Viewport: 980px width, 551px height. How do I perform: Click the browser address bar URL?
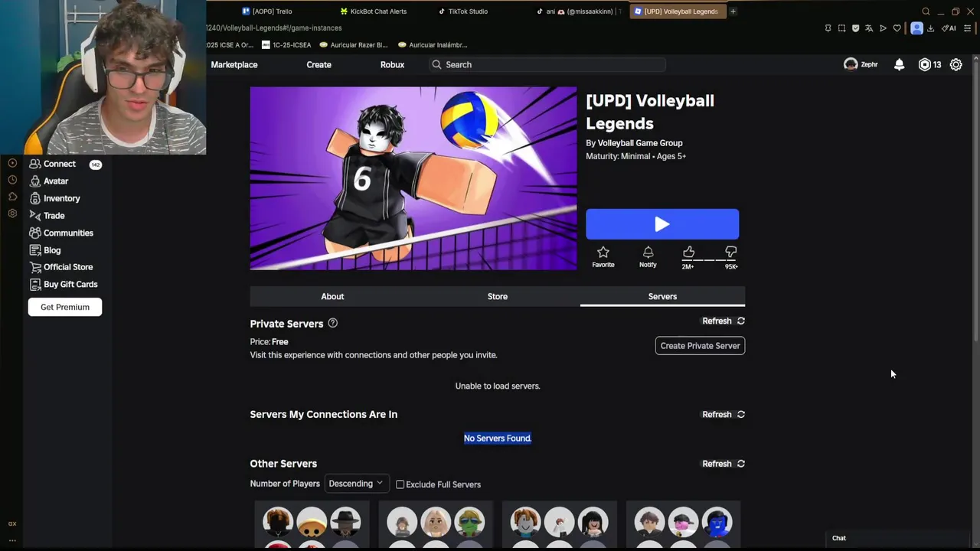(274, 28)
